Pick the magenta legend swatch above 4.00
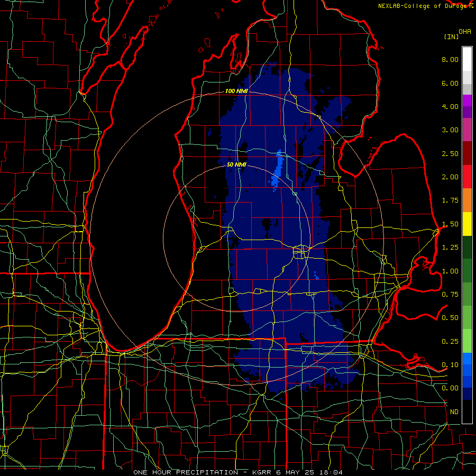Screen dimensions: 476x476 point(467,100)
